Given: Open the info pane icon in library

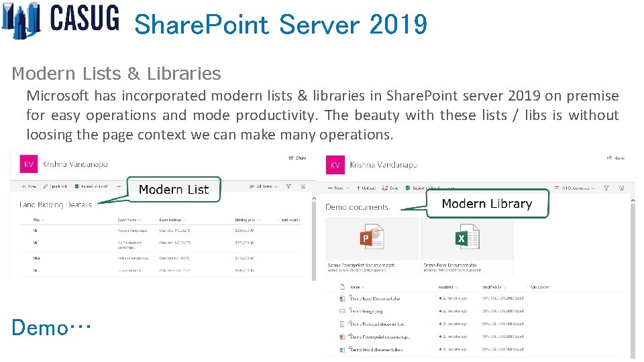Looking at the screenshot, I should [622, 188].
